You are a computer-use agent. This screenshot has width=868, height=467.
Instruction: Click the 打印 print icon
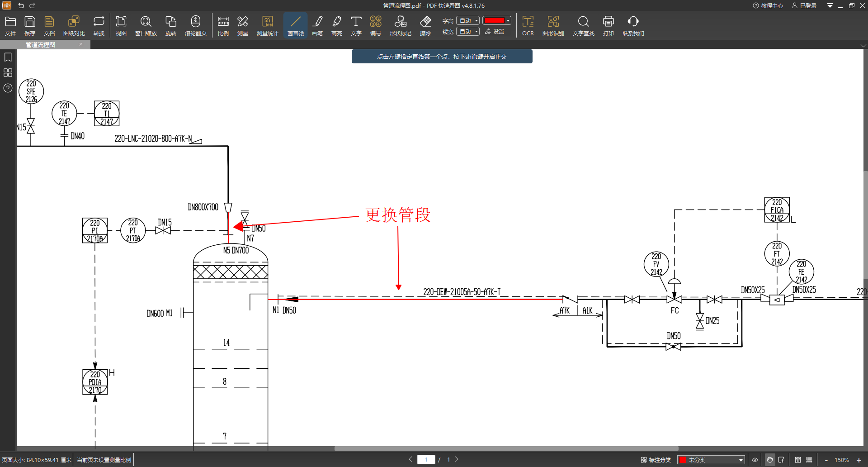pyautogui.click(x=608, y=26)
